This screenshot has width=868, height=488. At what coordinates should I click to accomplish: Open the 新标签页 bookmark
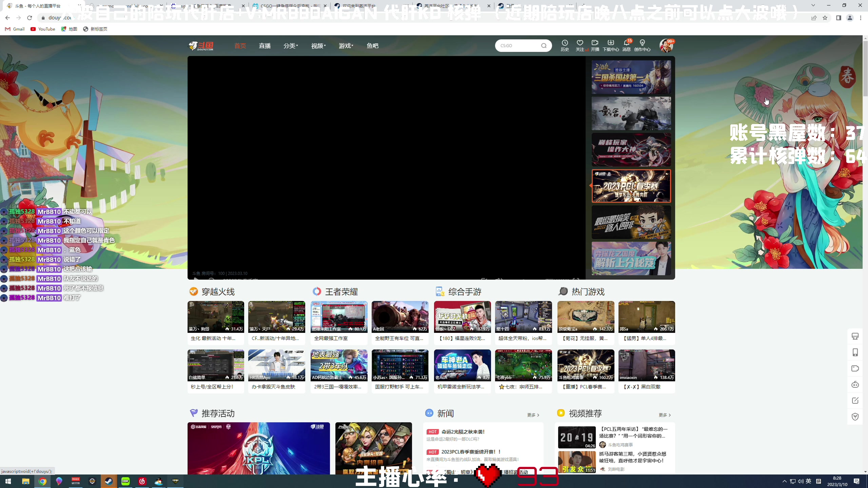tap(95, 29)
